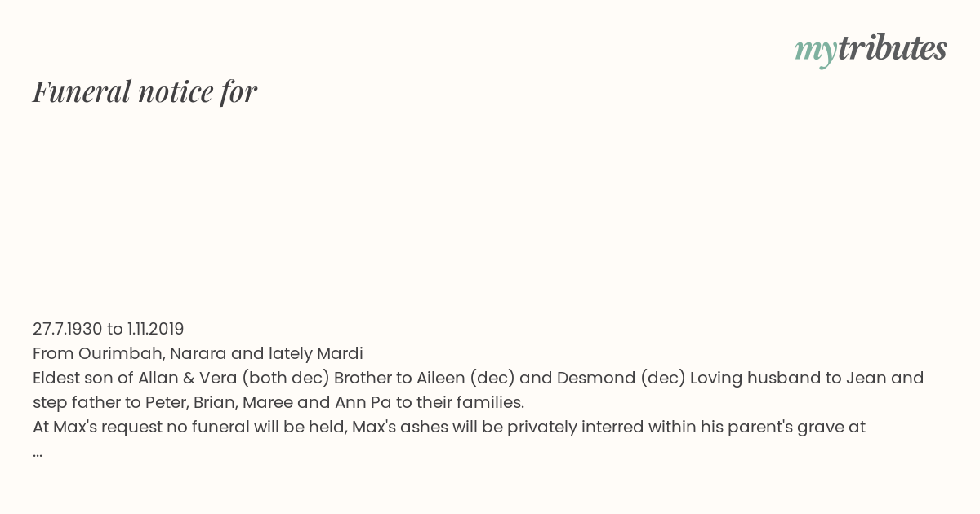This screenshot has width=980, height=514.
Task: Click the birth date 27.7.1930
Action: [68, 329]
